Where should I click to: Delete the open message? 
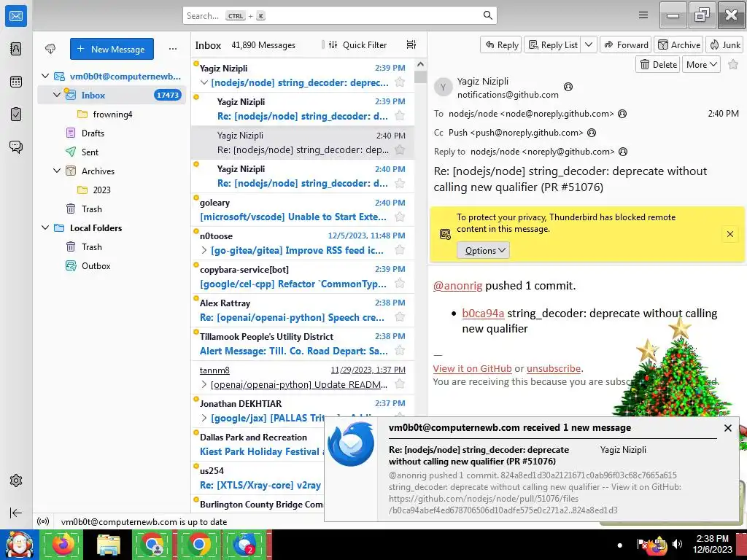[x=659, y=64]
